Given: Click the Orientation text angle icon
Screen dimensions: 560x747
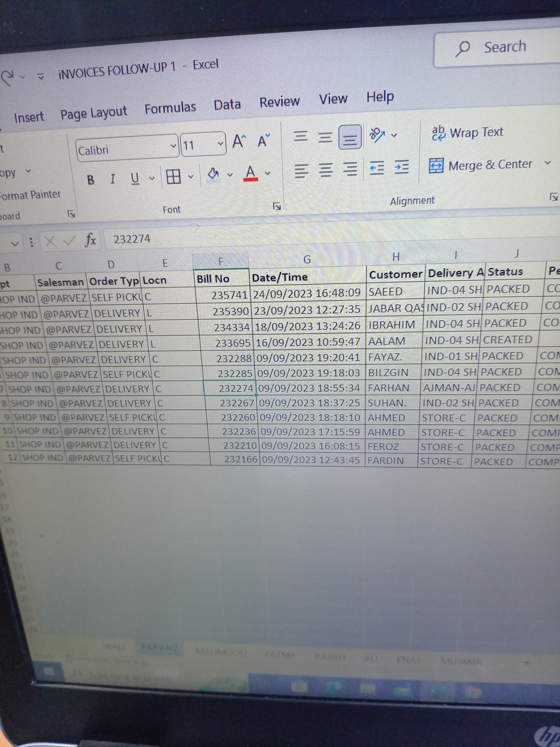Looking at the screenshot, I should point(377,135).
